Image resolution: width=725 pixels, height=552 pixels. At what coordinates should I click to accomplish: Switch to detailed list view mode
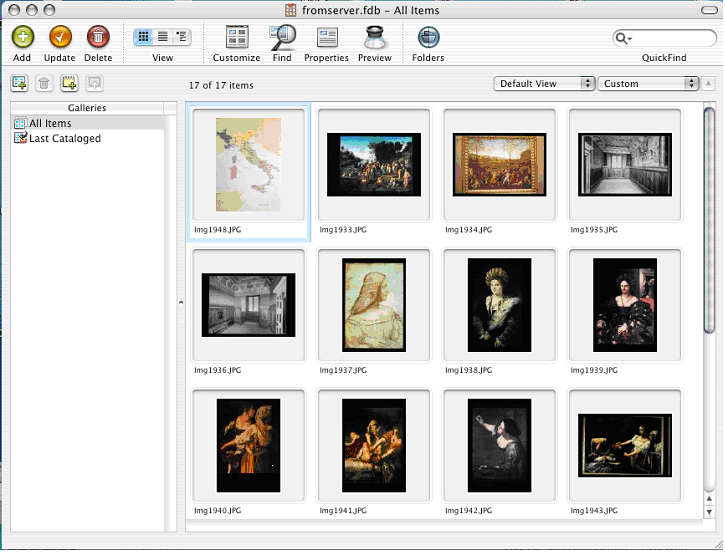tap(182, 37)
